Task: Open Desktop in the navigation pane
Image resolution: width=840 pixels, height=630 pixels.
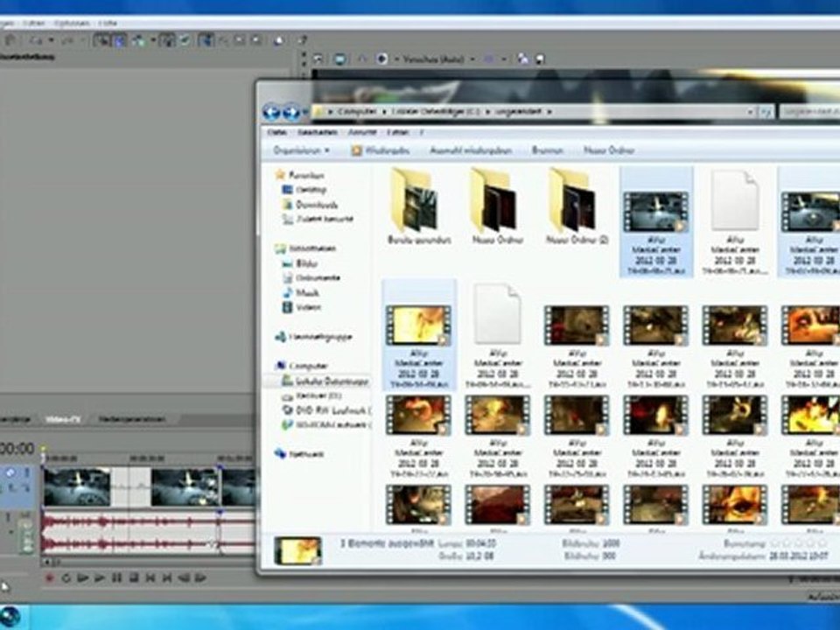Action: tap(304, 190)
